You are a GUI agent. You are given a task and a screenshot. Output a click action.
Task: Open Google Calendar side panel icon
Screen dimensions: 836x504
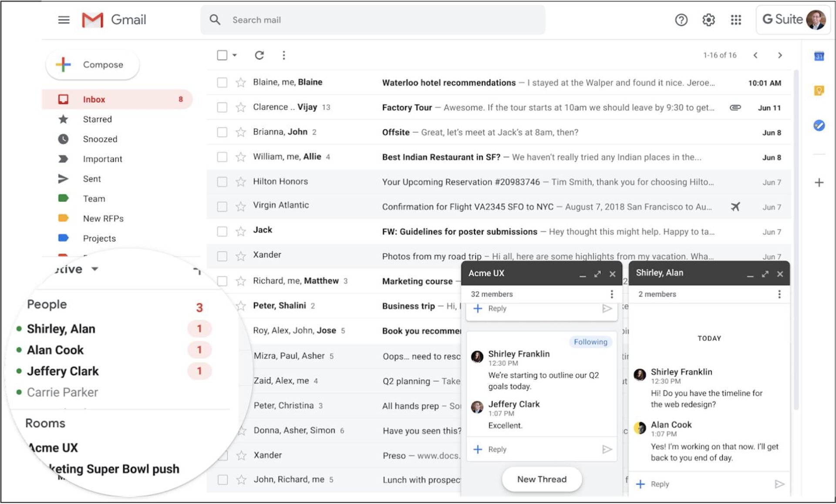pos(819,56)
